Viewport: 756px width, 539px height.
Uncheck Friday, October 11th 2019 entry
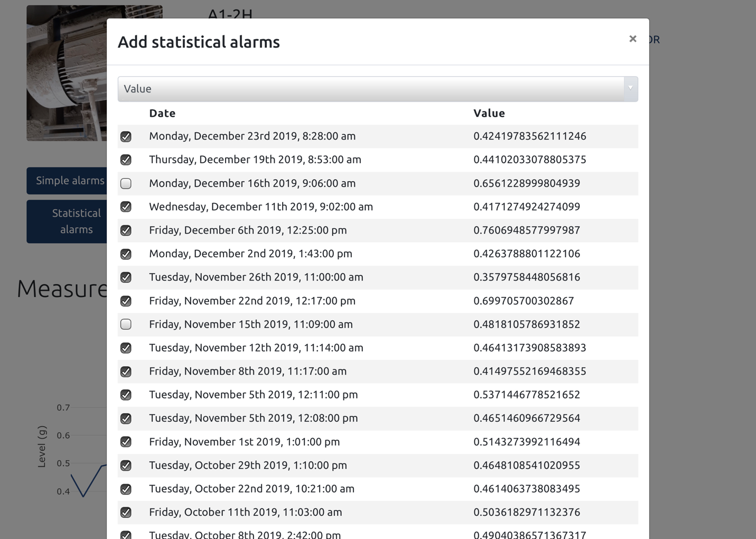pyautogui.click(x=126, y=512)
